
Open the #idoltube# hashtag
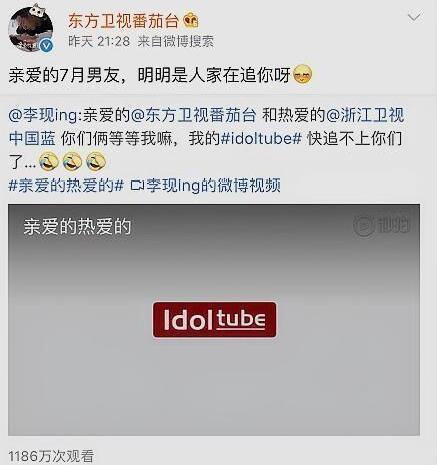(262, 138)
